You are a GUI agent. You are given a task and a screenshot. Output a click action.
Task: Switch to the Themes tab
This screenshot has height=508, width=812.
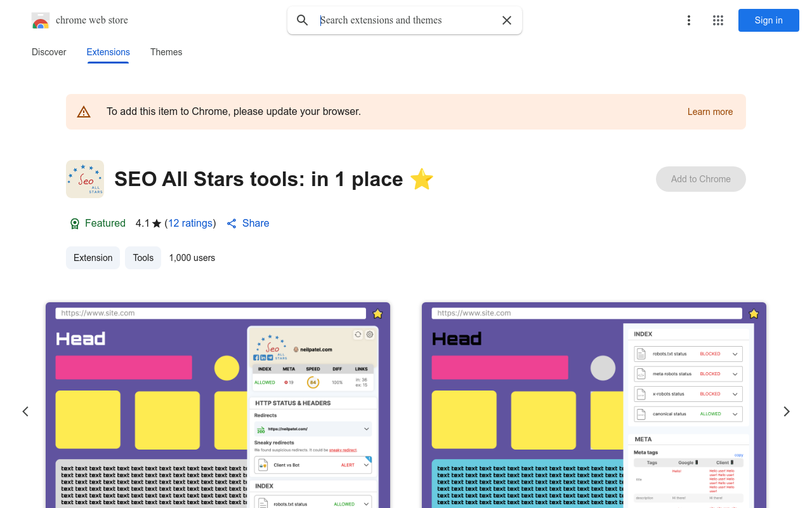[166, 52]
